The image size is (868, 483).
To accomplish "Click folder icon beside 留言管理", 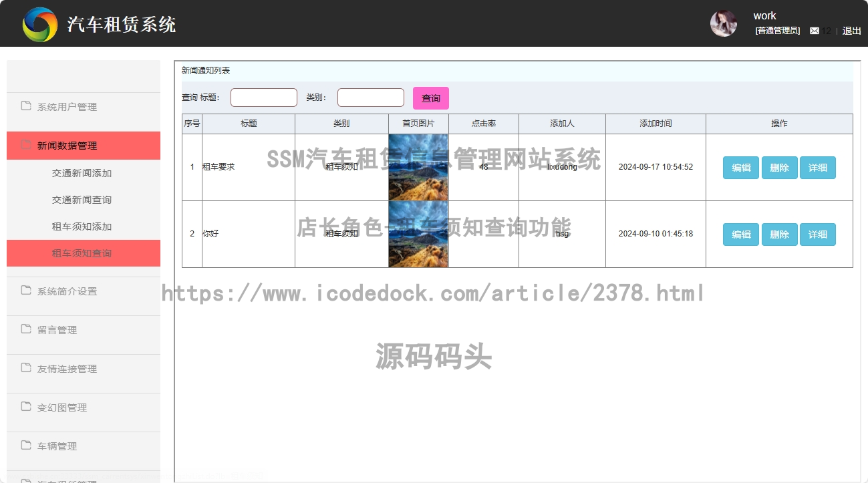I will (26, 329).
